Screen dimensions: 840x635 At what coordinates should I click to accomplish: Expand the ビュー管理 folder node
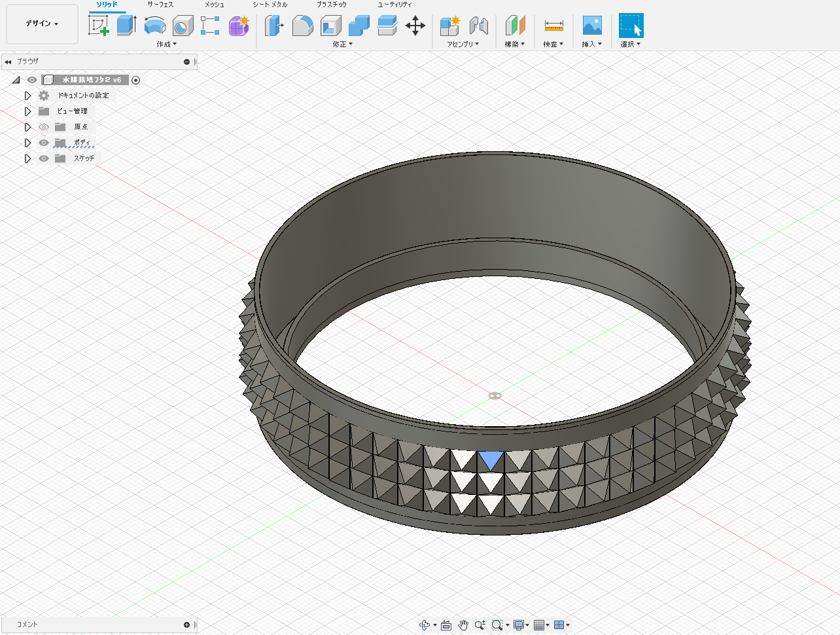(x=27, y=111)
